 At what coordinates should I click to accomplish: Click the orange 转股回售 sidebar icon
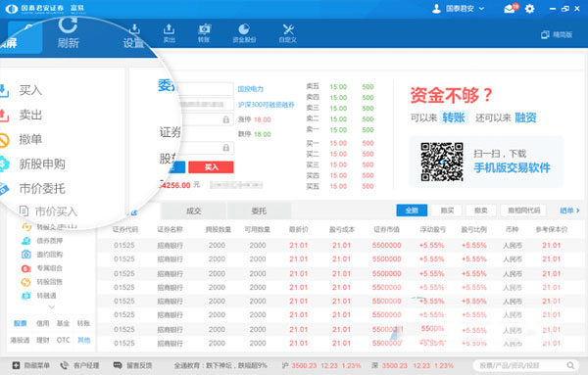click(25, 282)
